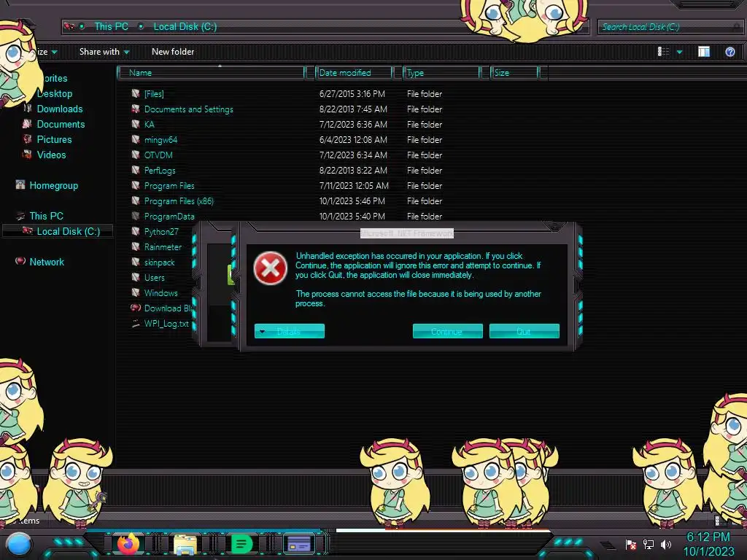Viewport: 747px width, 560px height.
Task: Select the Windows folder name
Action: tap(161, 293)
